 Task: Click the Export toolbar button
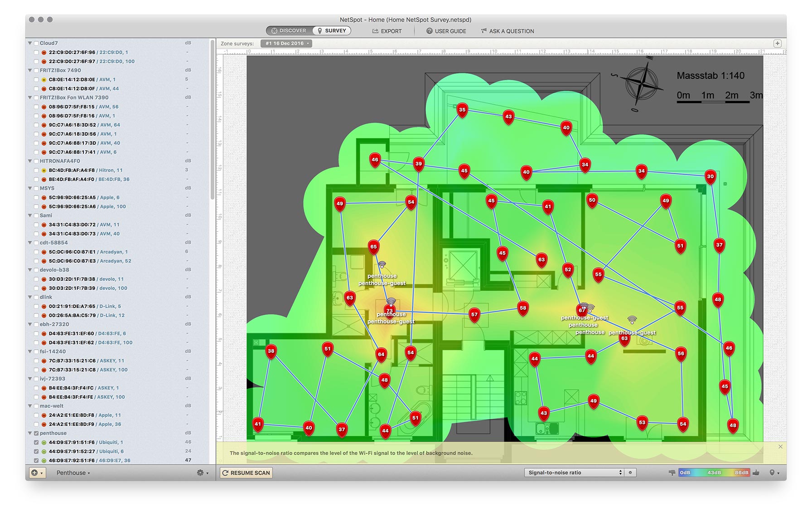point(387,31)
